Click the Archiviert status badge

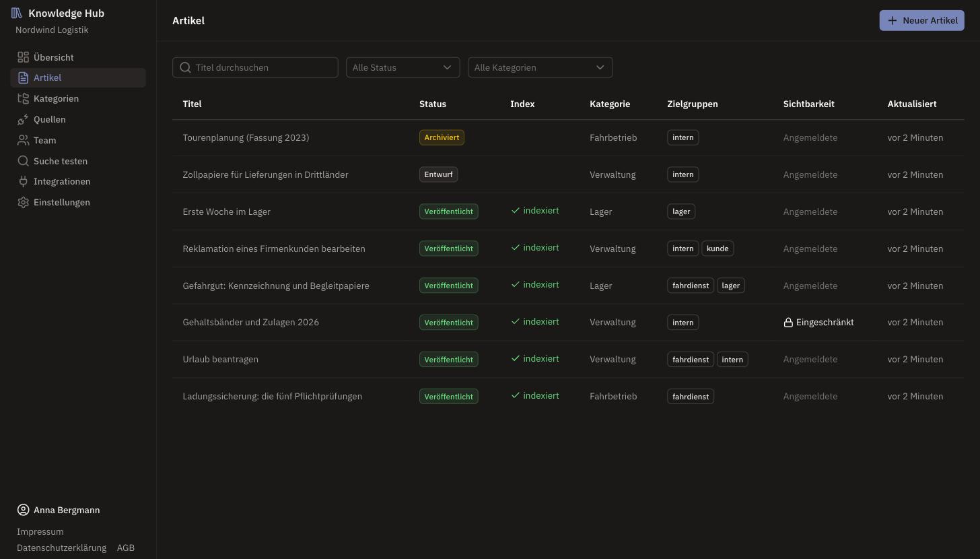[x=442, y=137]
